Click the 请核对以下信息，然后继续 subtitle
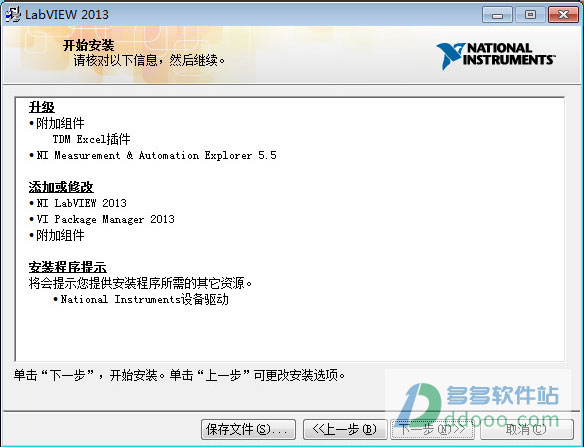The height and width of the screenshot is (447, 584). pyautogui.click(x=149, y=60)
